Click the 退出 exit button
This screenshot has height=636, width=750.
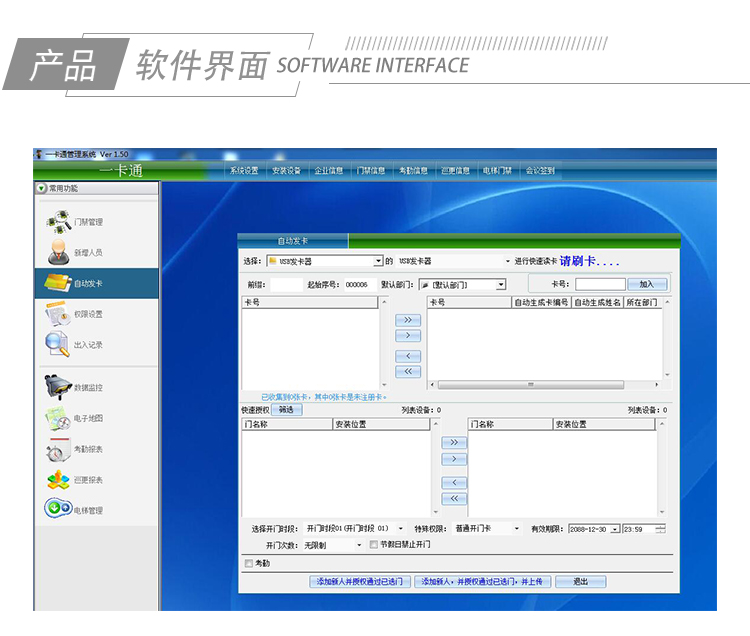[x=581, y=581]
